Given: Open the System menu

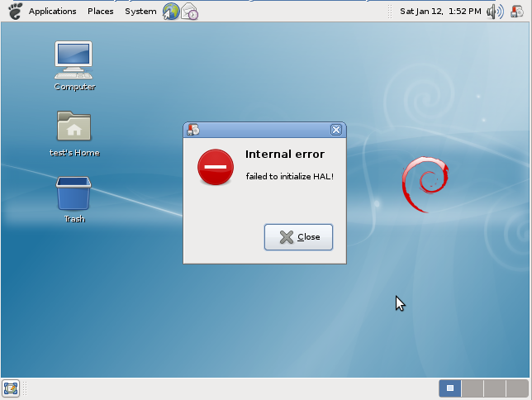Looking at the screenshot, I should [x=140, y=12].
